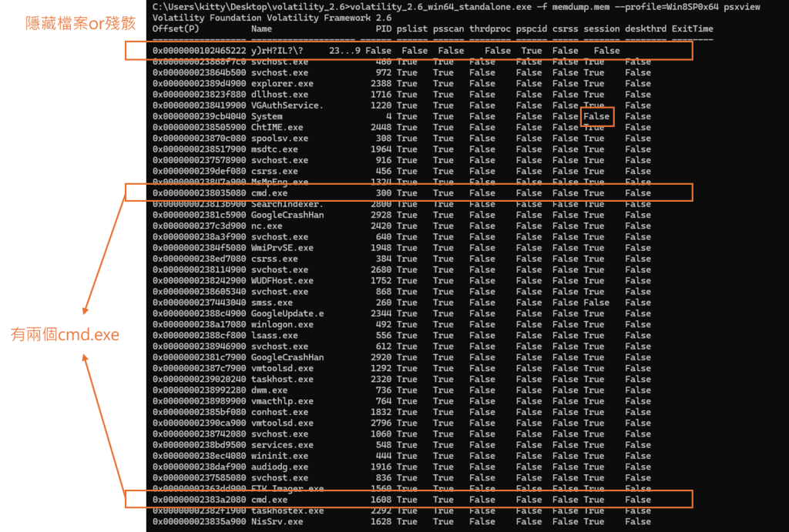Click the winlogon.exe process name

coord(282,325)
